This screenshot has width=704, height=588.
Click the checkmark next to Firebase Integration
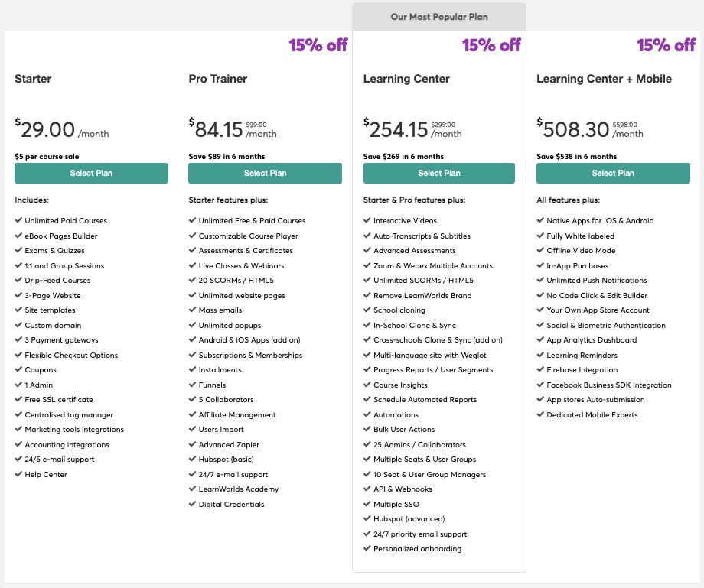(x=541, y=370)
